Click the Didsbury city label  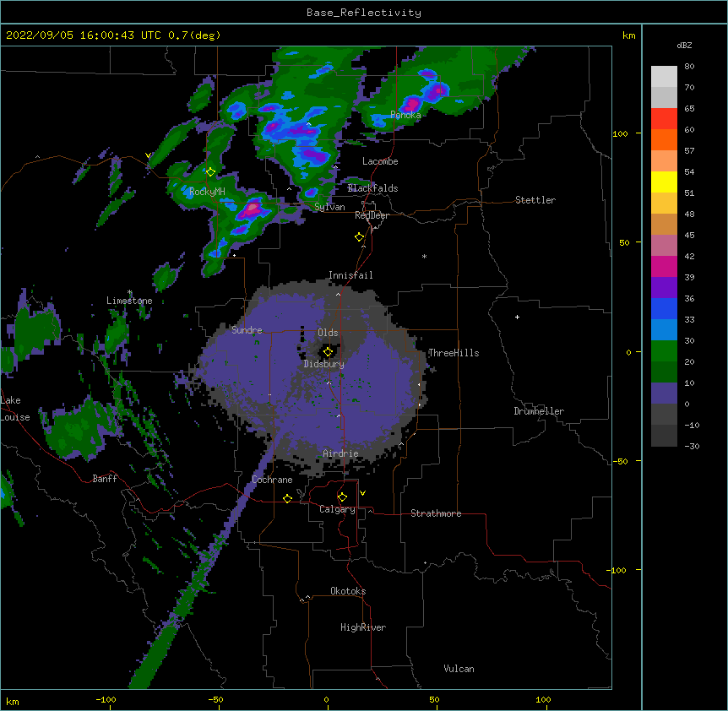click(x=323, y=364)
